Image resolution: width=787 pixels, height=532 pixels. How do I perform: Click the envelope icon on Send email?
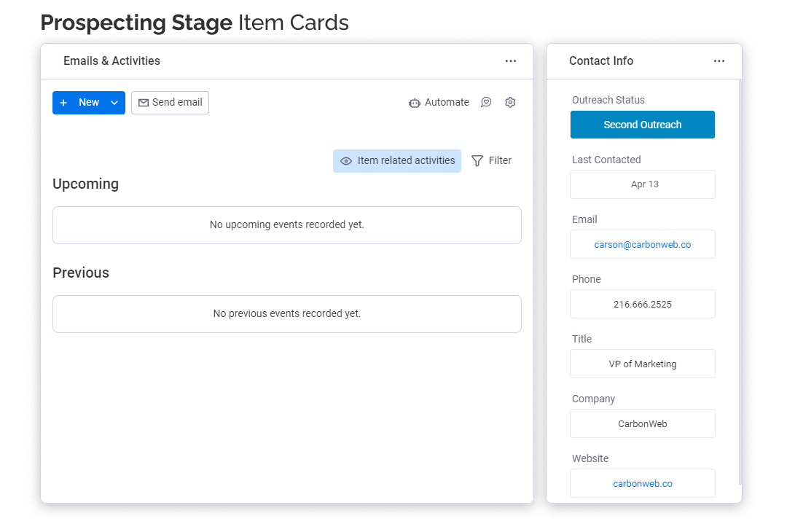[144, 103]
